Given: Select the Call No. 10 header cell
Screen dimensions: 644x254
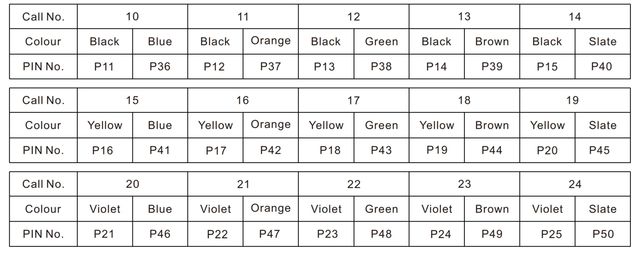Looking at the screenshot, I should [x=132, y=17].
